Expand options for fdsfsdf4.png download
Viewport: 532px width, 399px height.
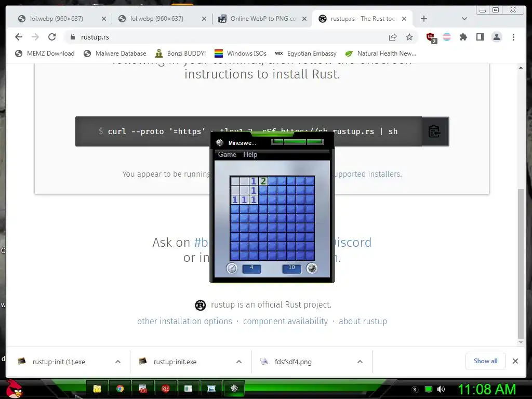(x=360, y=362)
